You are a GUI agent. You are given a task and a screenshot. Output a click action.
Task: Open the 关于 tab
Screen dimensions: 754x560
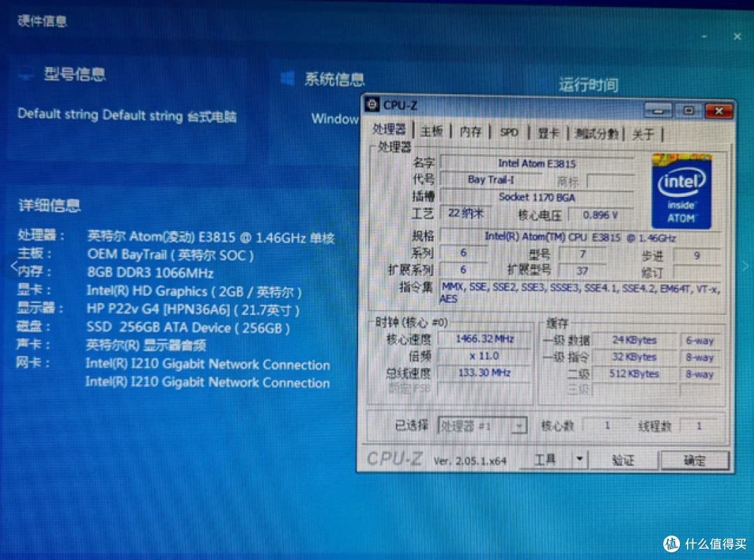coord(643,134)
